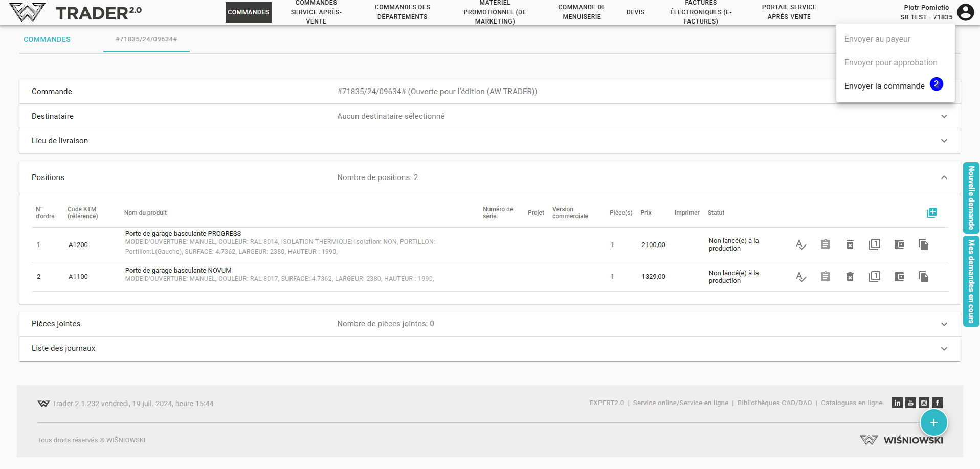
Task: Click the numbered copies icon on the NOVUM row
Action: click(874, 277)
